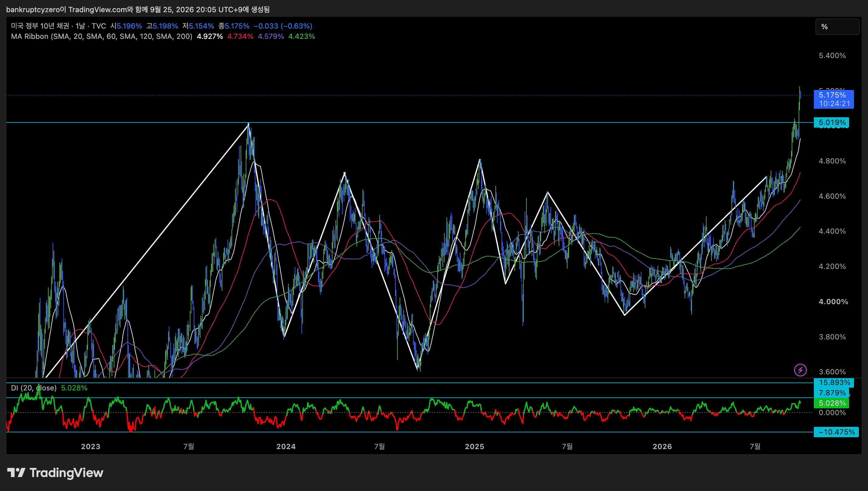Click the purple SMA 120 value 4.579%
Screen dimensions: 868x491
click(271, 36)
